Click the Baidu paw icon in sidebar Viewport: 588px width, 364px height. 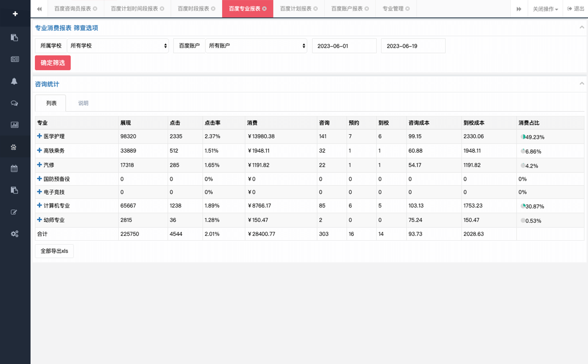tap(14, 147)
